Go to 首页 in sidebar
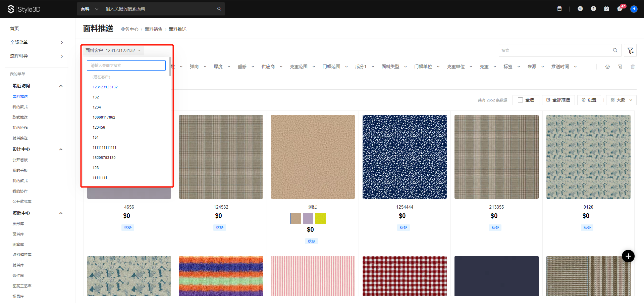644x303 pixels. pos(14,29)
